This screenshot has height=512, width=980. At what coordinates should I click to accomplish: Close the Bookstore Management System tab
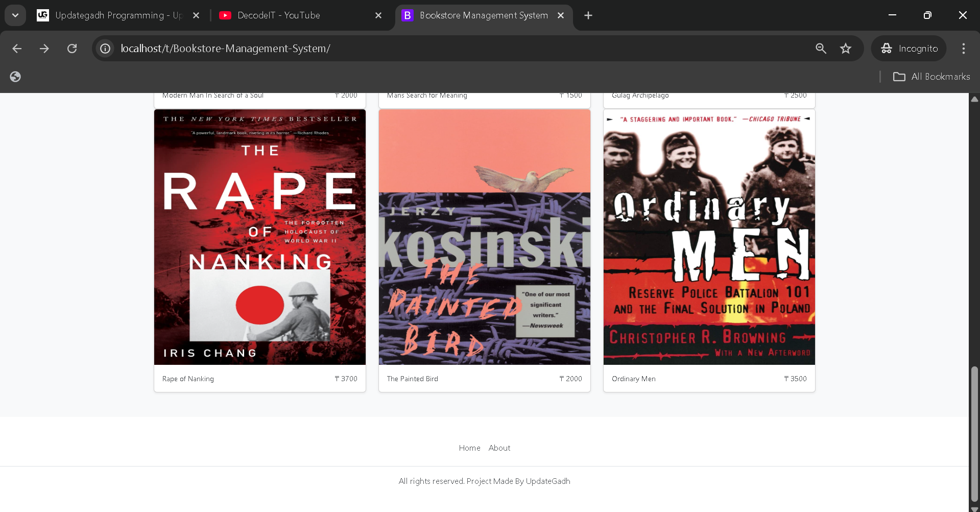click(561, 15)
